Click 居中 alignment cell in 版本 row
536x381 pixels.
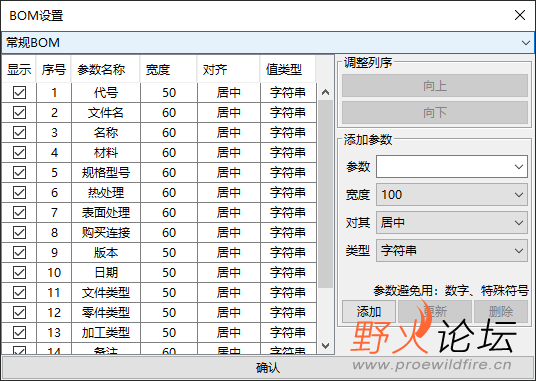coord(229,253)
